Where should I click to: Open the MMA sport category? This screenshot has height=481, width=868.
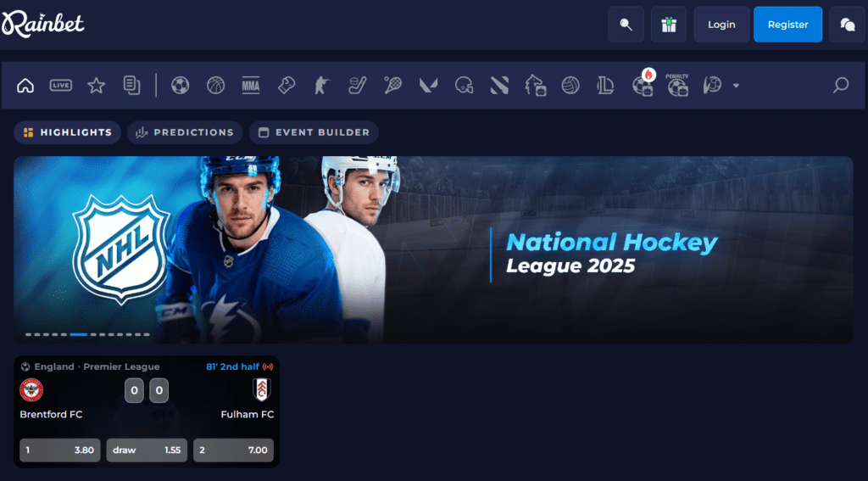click(x=250, y=85)
